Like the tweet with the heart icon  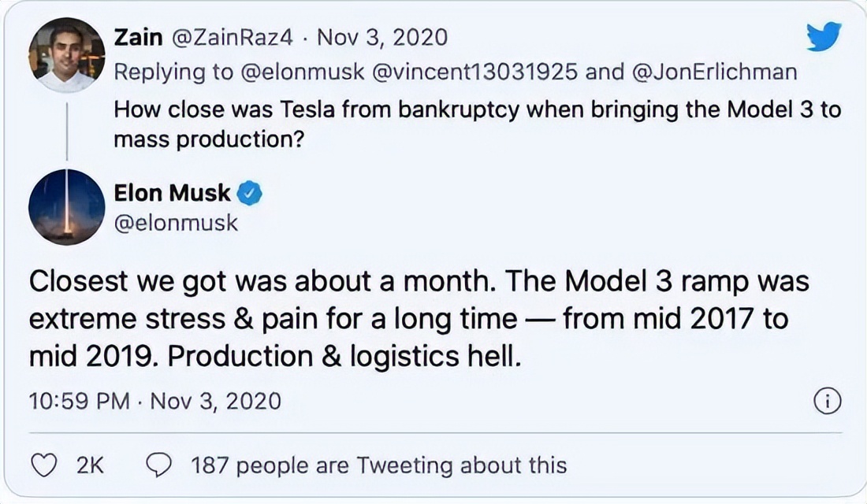(47, 465)
